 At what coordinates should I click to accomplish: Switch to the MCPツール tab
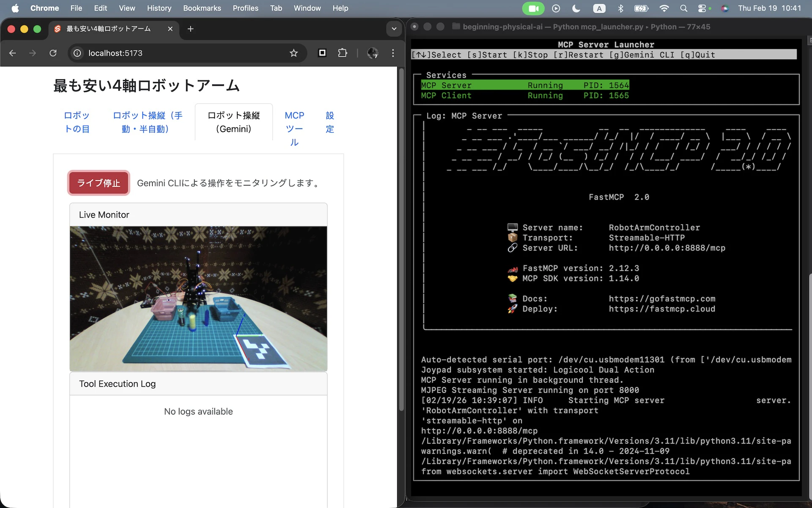[294, 129]
